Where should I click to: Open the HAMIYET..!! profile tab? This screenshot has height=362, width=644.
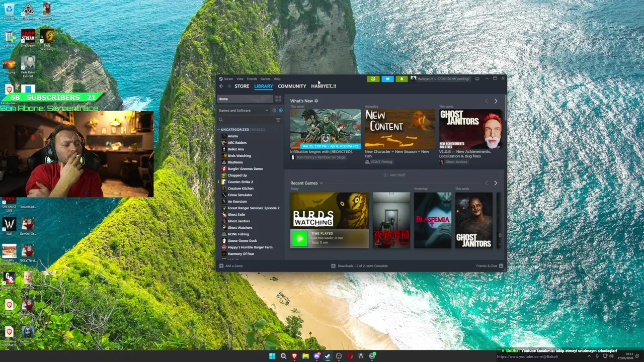(324, 86)
